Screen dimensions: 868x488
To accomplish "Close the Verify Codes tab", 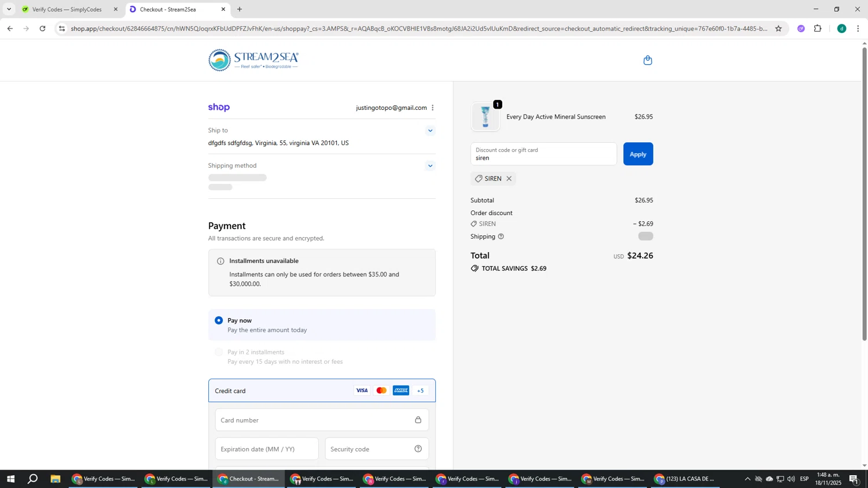I will pyautogui.click(x=116, y=9).
